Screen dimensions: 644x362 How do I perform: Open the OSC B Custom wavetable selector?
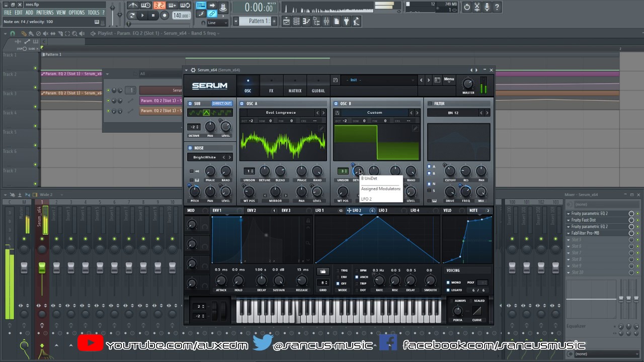coord(374,113)
